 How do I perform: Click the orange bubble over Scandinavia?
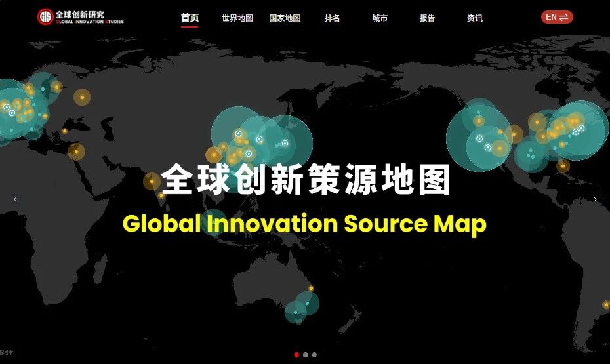click(81, 97)
